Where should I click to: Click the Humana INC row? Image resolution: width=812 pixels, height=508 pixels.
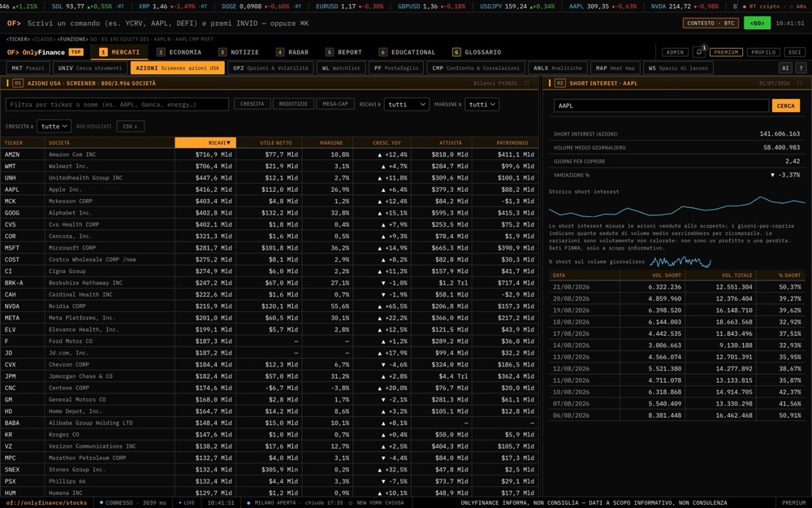(270, 493)
